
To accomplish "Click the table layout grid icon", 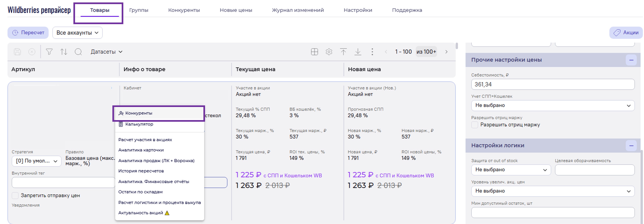I will (314, 52).
